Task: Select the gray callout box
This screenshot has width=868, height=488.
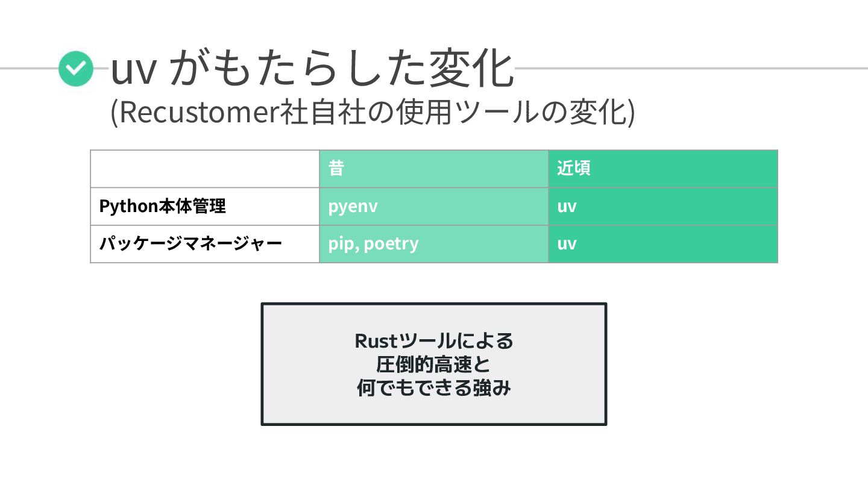Action: click(x=434, y=364)
